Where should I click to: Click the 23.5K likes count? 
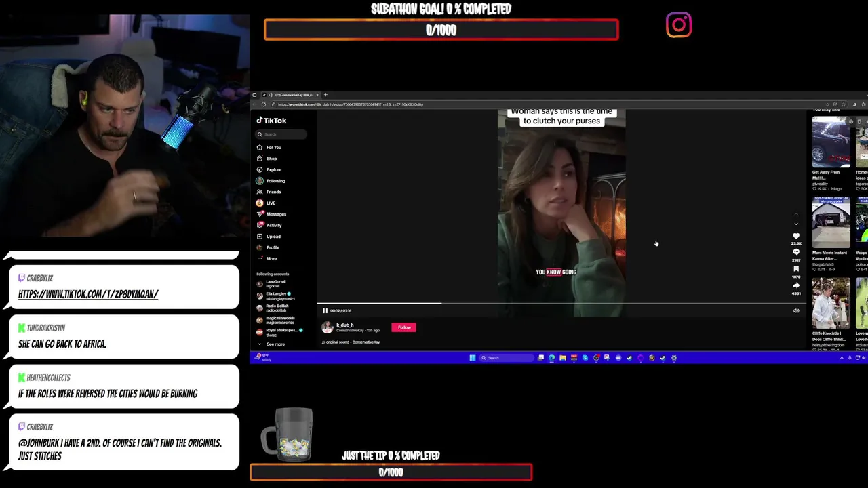(796, 243)
